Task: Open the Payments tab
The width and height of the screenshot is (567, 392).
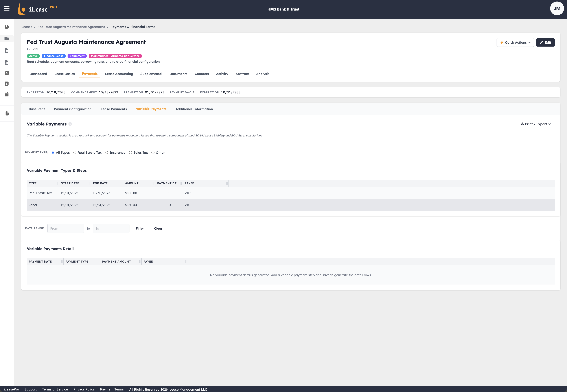Action: (90, 74)
